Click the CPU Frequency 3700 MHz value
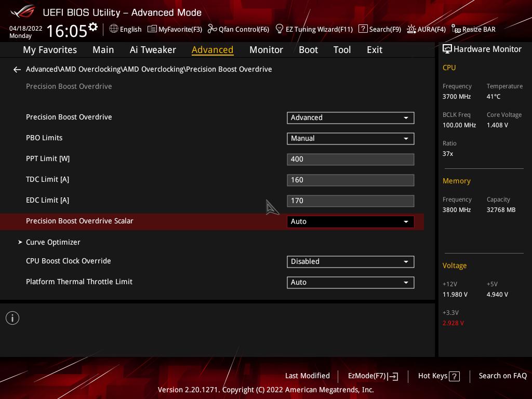532x399 pixels. (457, 97)
